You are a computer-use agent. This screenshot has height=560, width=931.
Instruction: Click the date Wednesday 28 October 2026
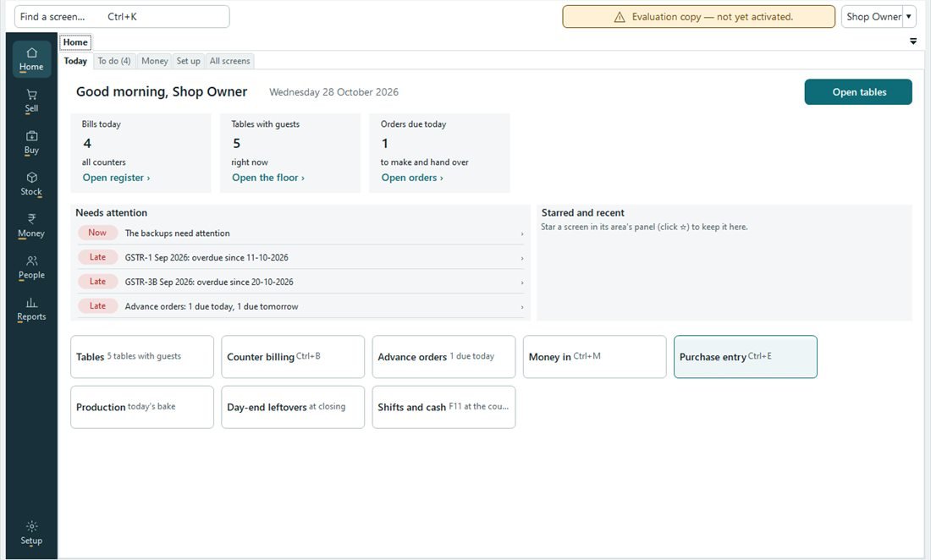click(333, 92)
